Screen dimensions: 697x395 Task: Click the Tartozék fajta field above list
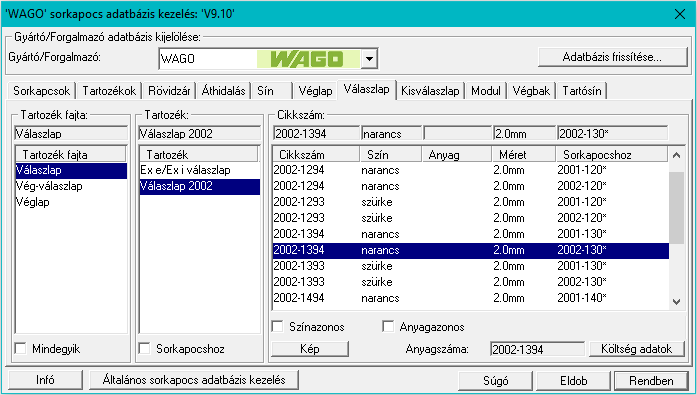[x=71, y=134]
